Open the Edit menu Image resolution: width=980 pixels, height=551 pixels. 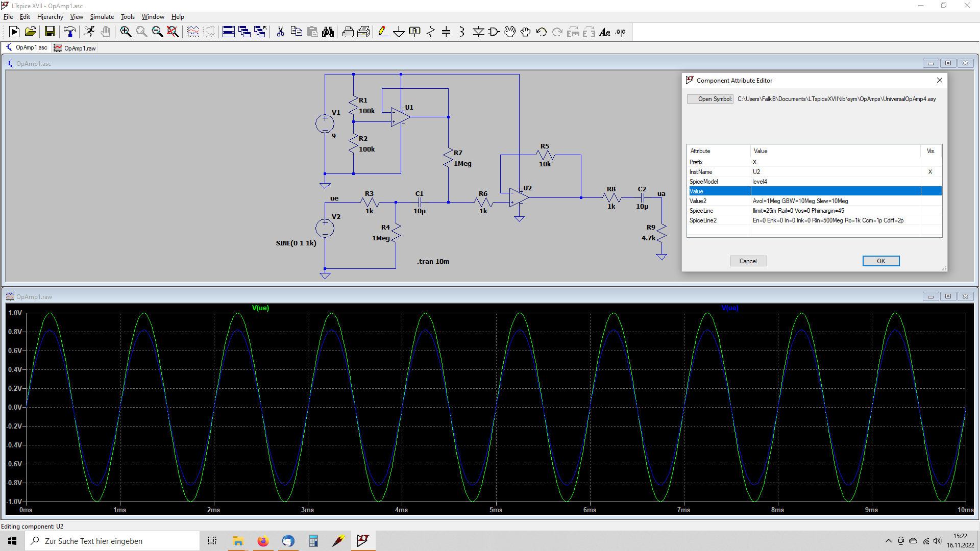25,17
